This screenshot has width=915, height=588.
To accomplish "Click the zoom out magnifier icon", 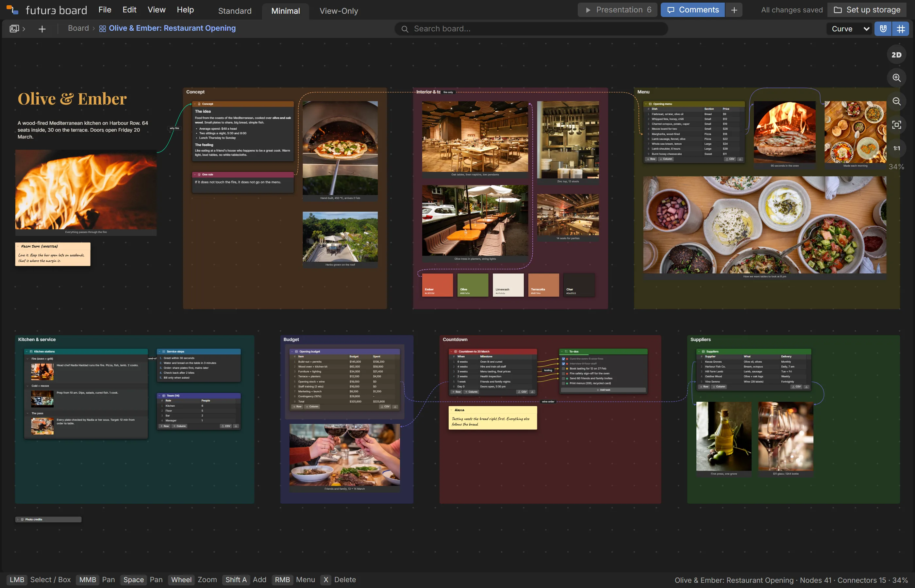I will [896, 101].
